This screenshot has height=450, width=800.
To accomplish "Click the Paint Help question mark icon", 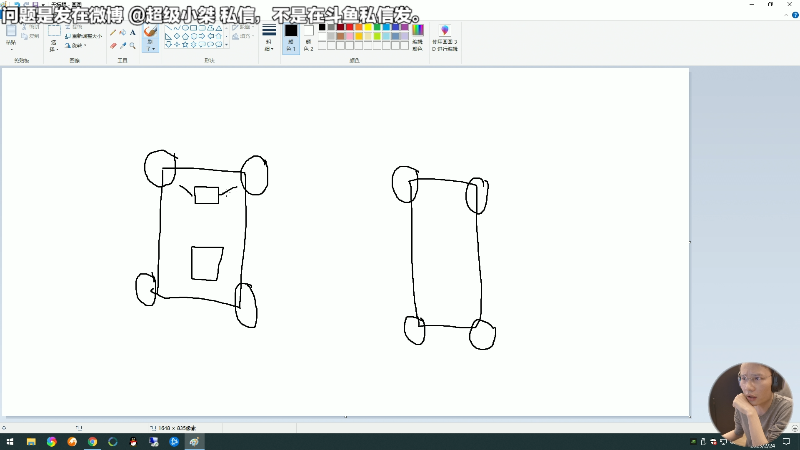I will click(795, 15).
